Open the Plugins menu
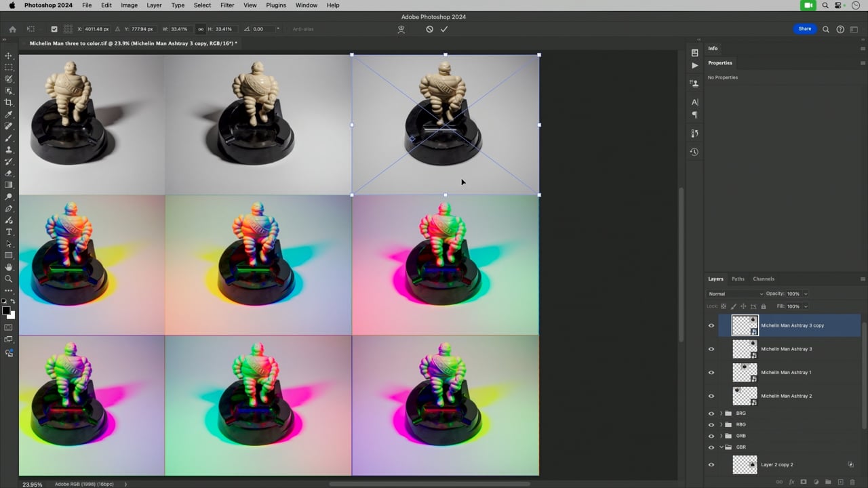Image resolution: width=868 pixels, height=488 pixels. (276, 5)
